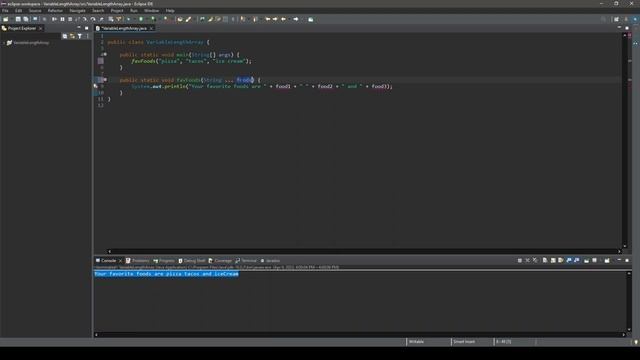Image resolution: width=640 pixels, height=360 pixels.
Task: Click the Terminate icon in main toolbar
Action: coord(70,19)
